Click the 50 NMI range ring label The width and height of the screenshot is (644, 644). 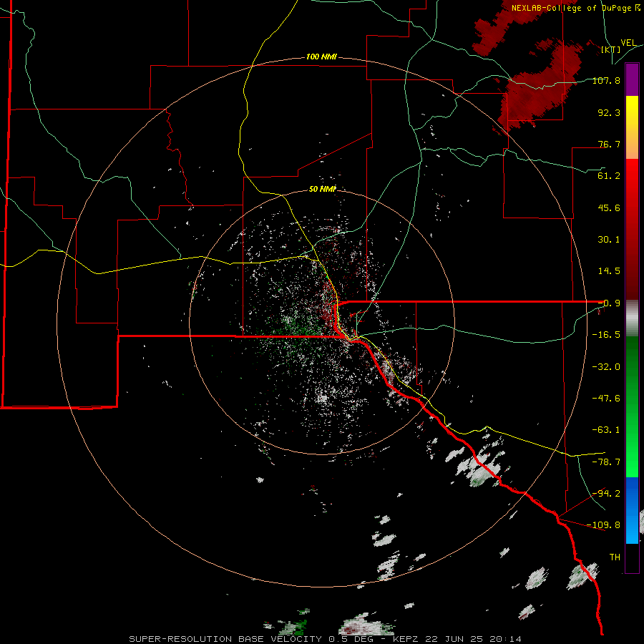tap(323, 189)
